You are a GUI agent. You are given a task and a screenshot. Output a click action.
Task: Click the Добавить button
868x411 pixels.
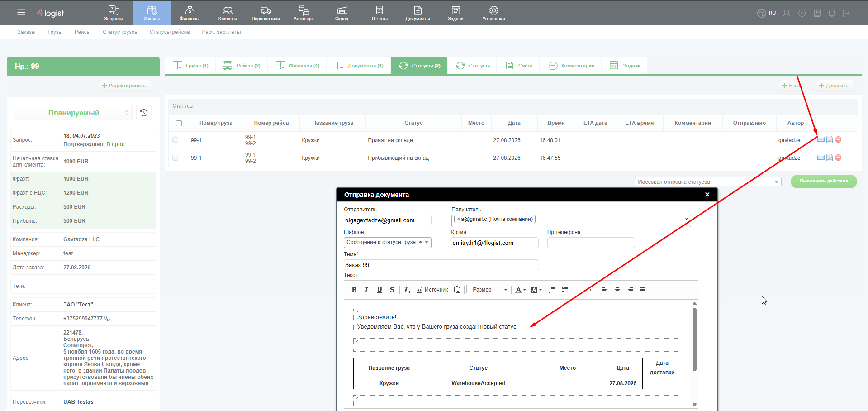click(834, 86)
